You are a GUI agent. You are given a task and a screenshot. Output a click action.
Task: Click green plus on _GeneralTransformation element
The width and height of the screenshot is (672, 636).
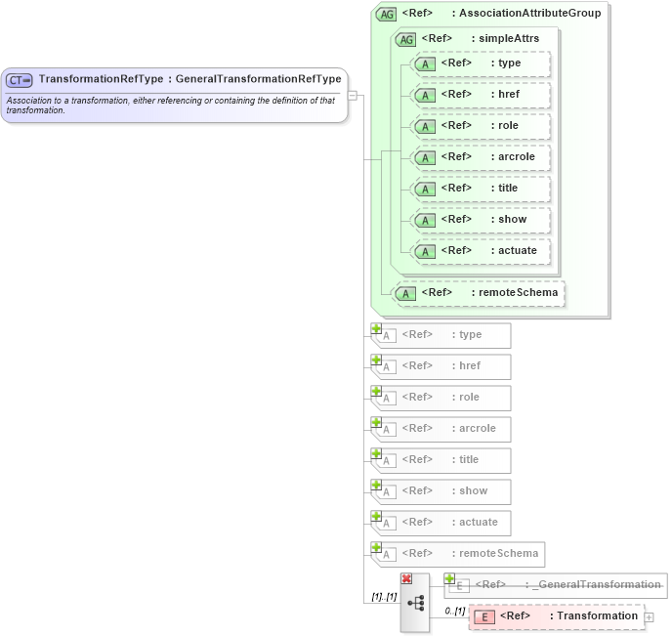[x=449, y=578]
